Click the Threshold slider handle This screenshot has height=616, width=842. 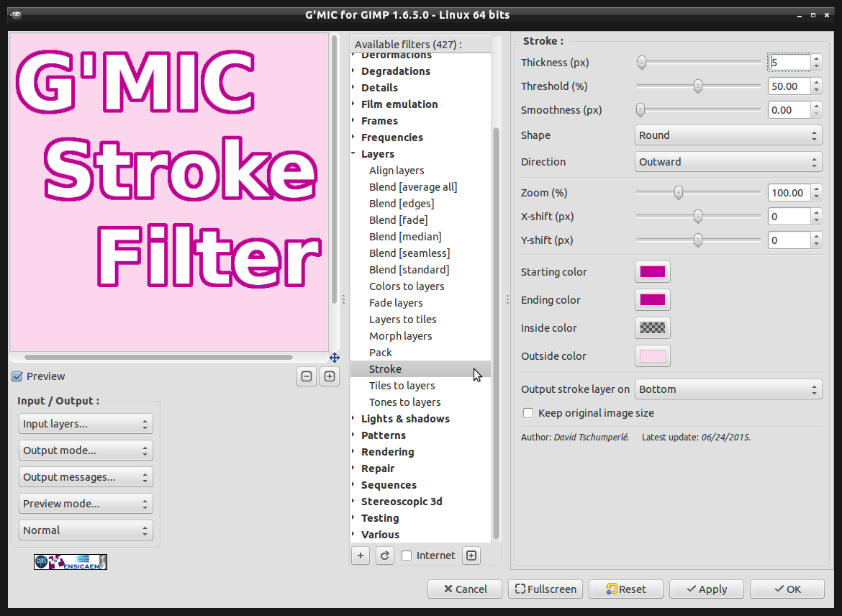tap(697, 86)
